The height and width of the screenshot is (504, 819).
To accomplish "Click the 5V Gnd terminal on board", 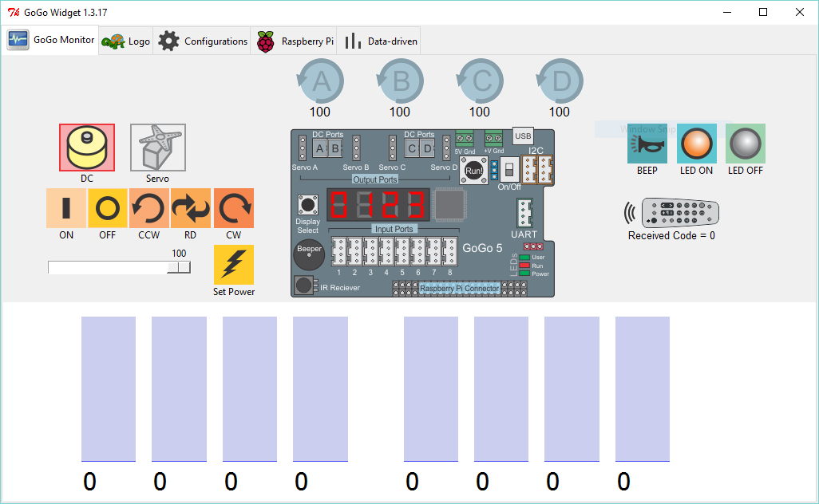I will (465, 139).
